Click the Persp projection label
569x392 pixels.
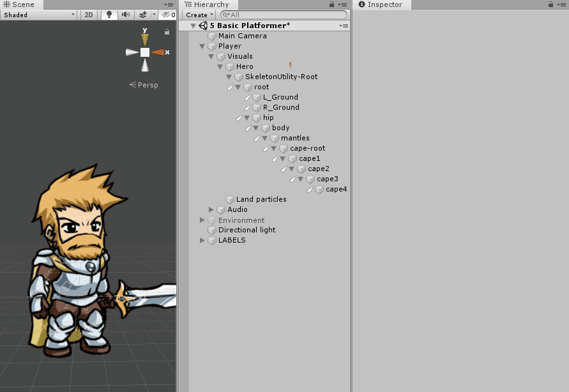click(144, 85)
